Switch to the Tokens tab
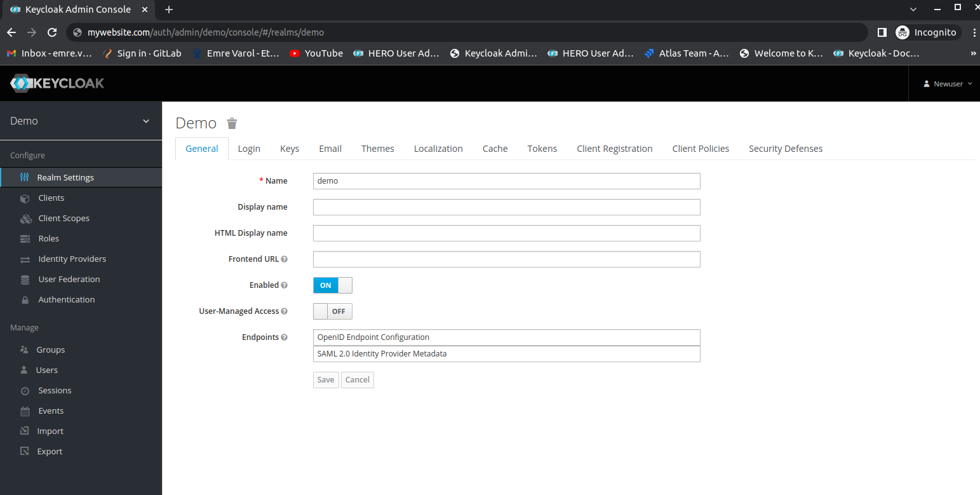Screen dimensions: 980x495 542,148
